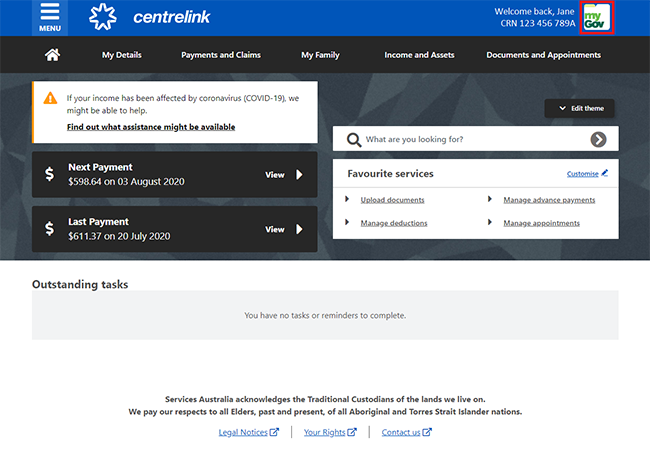
Task: Open the Manage appointments link
Action: (x=541, y=223)
